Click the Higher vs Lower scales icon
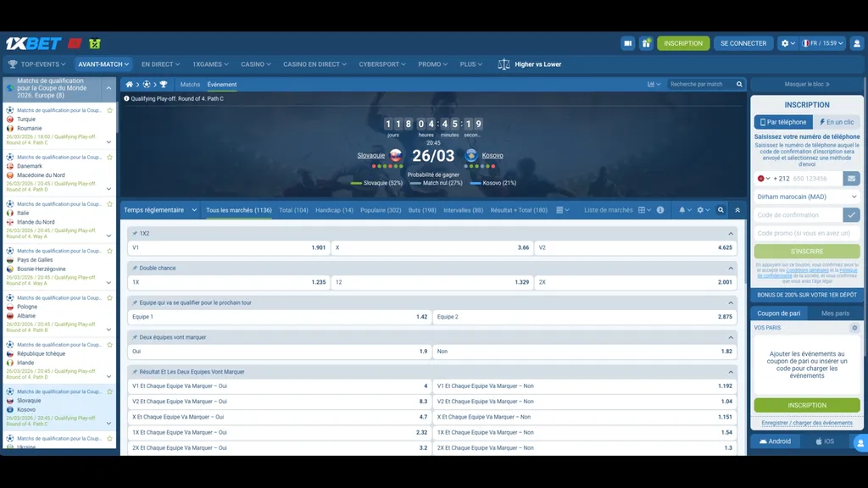Screen dimensions: 868x488 [504, 64]
